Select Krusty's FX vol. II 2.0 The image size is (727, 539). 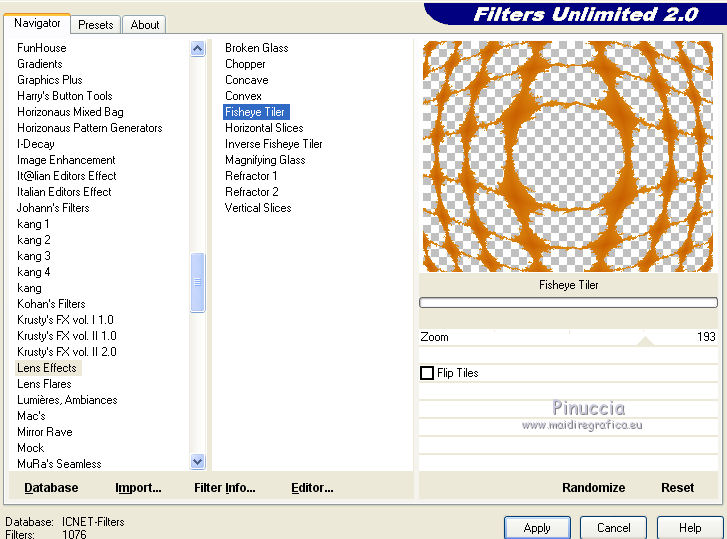(67, 352)
